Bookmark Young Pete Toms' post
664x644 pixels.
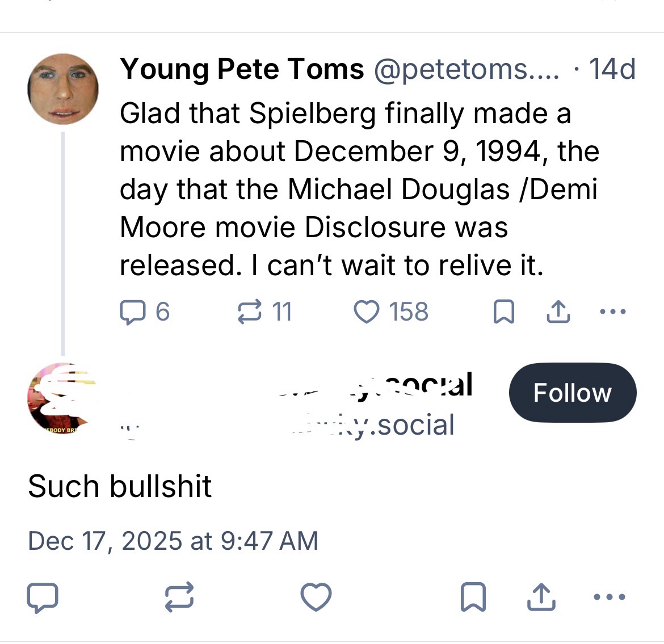[503, 312]
